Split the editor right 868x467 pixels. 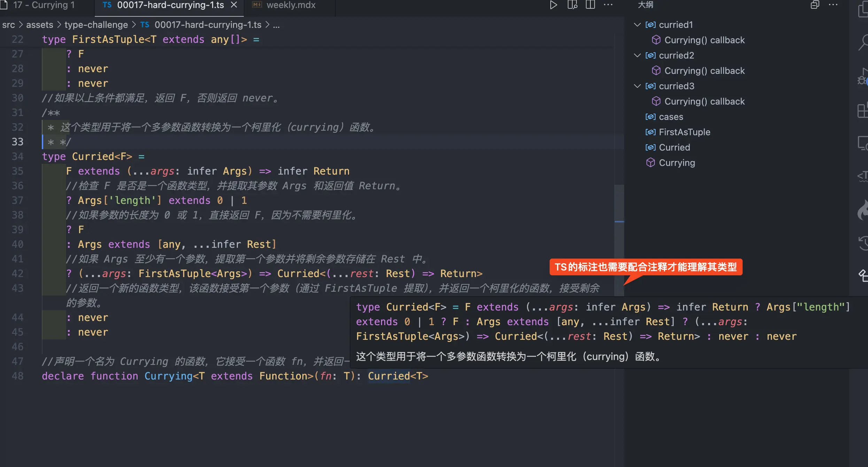point(590,5)
